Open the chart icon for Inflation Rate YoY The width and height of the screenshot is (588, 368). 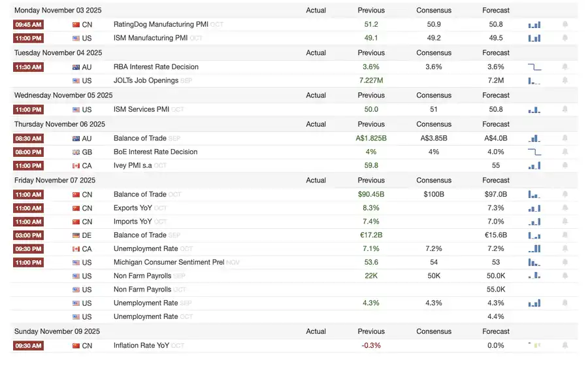pyautogui.click(x=534, y=345)
